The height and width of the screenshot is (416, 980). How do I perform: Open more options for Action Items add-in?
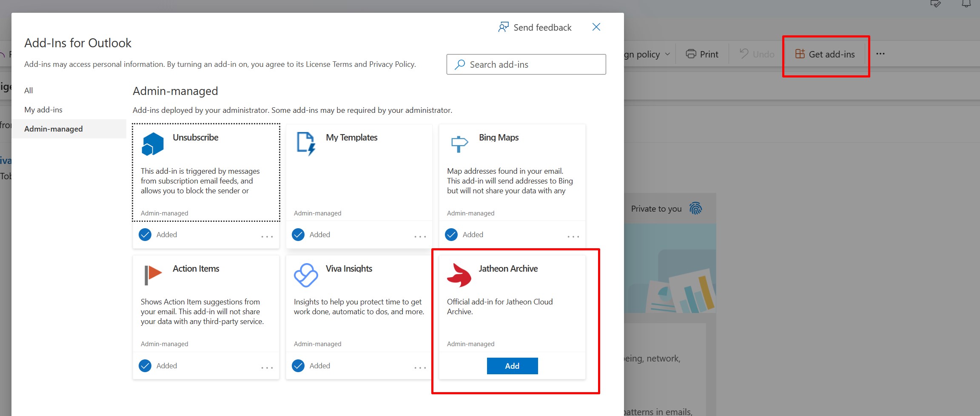pos(267,367)
